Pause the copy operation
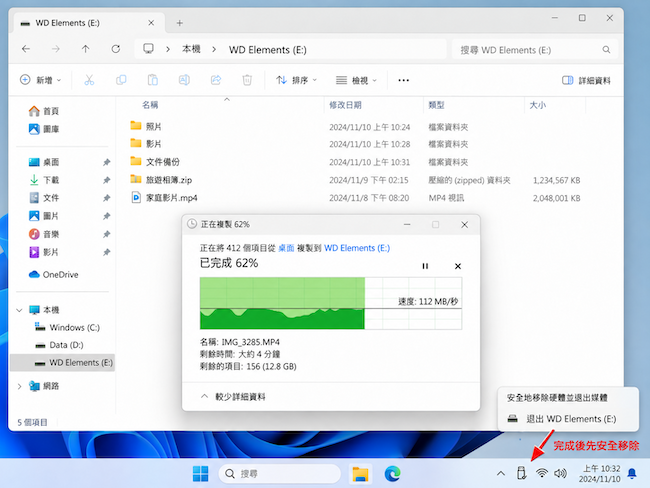650x488 pixels. click(x=425, y=266)
